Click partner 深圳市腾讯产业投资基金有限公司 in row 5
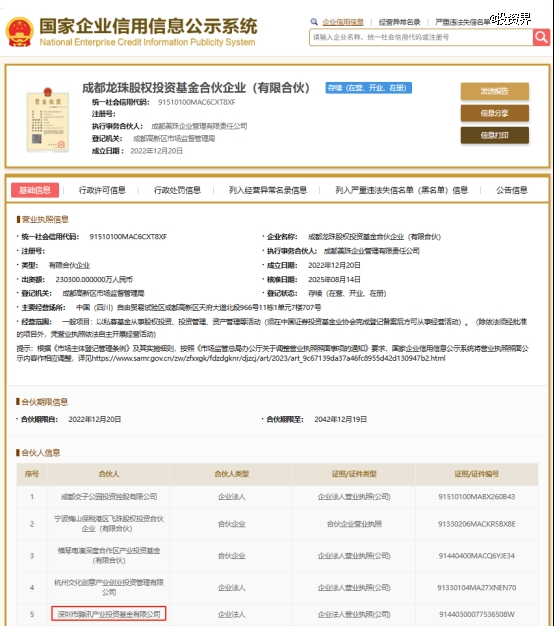Viewport: 554px width, 626px height. click(109, 614)
